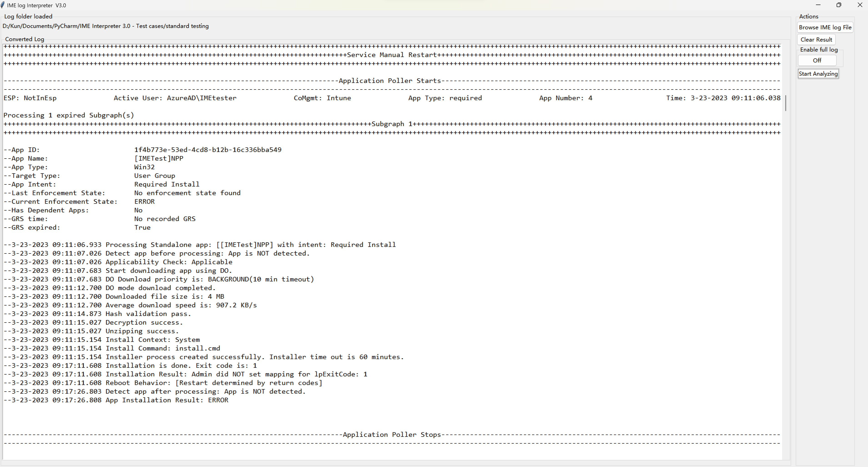The height and width of the screenshot is (467, 868).
Task: Start analyzing the loaded log folder
Action: (818, 73)
